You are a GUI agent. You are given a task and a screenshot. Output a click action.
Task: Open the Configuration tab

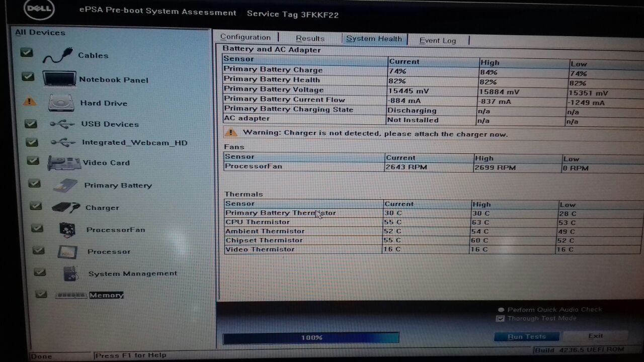[x=246, y=37]
